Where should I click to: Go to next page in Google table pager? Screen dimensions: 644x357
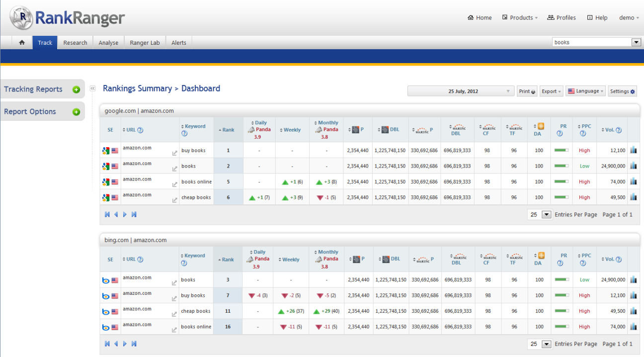pos(125,215)
